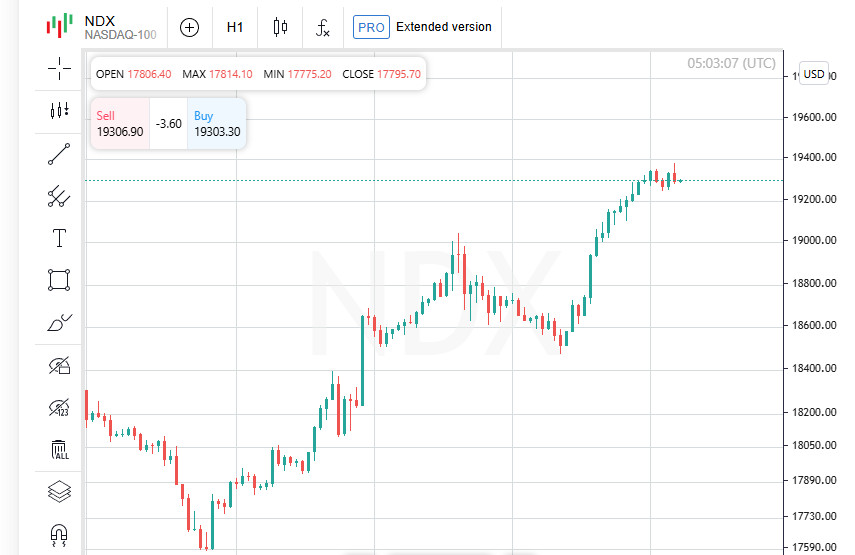Screen dimensions: 855x555
Task: Activate the freehand brush tool
Action: [x=59, y=322]
